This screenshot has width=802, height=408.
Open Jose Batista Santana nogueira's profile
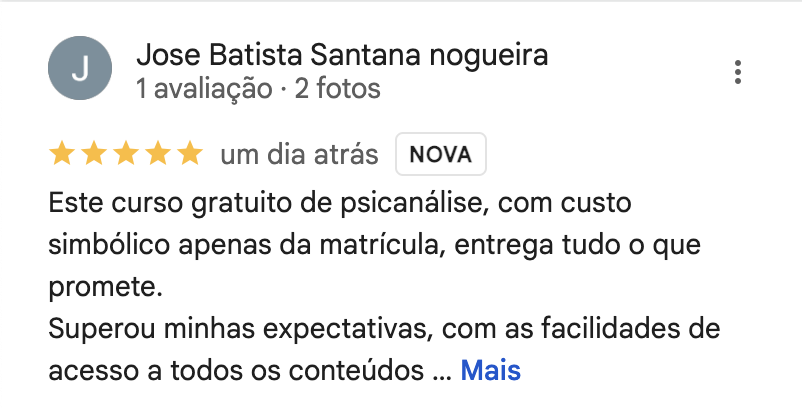pyautogui.click(x=342, y=55)
